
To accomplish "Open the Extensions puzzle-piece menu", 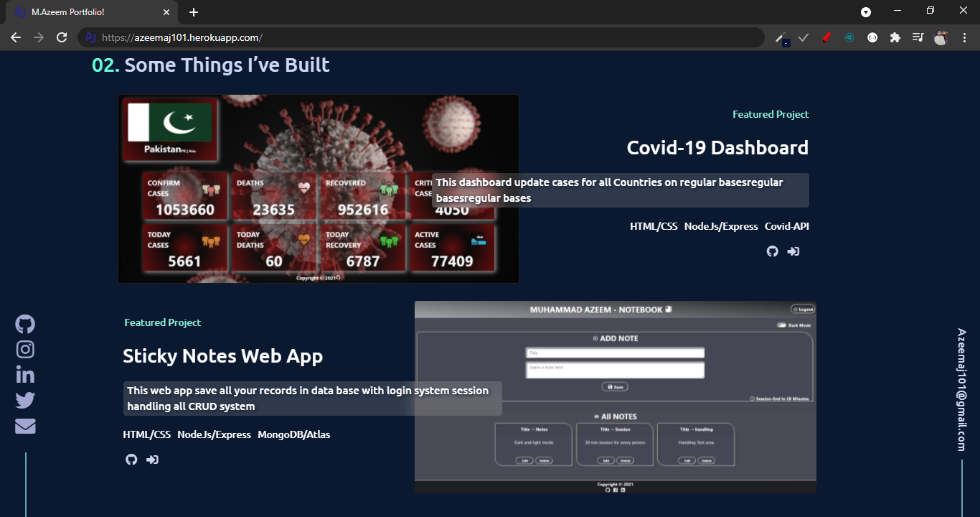I will coord(895,37).
